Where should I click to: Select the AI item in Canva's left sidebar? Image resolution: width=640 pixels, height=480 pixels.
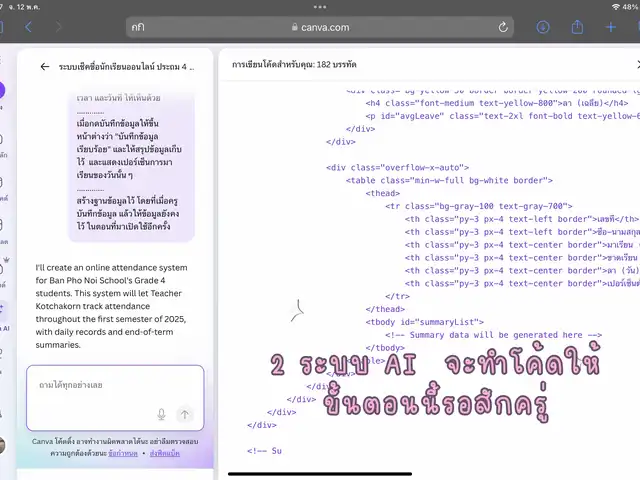[4, 320]
